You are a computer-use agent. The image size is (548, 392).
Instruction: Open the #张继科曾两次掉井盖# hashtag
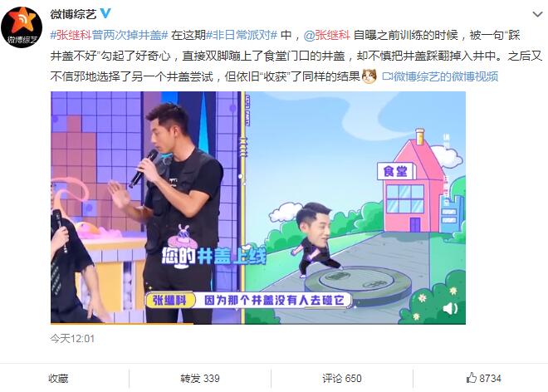110,35
